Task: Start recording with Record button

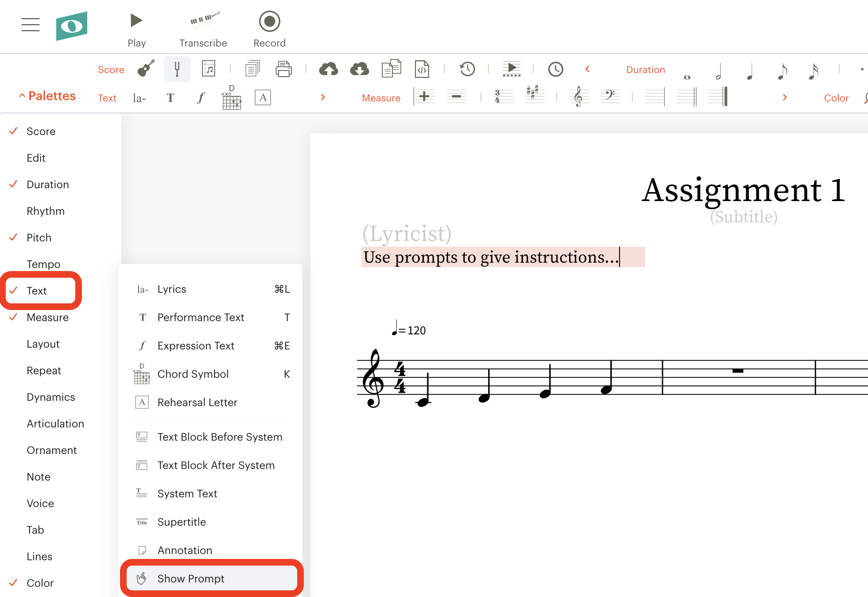Action: pos(269,30)
